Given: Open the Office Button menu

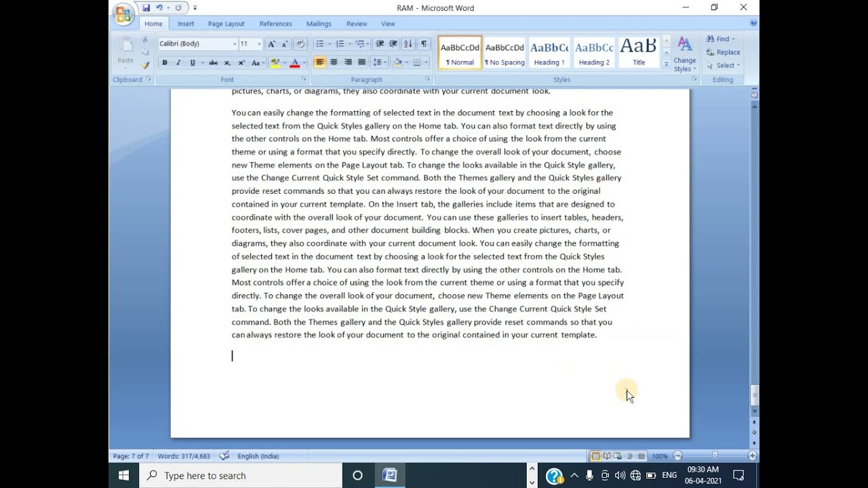Looking at the screenshot, I should 124,14.
